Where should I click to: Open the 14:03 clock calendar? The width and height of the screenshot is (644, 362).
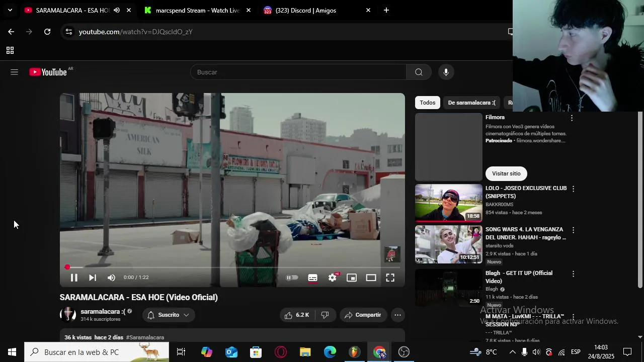click(601, 352)
